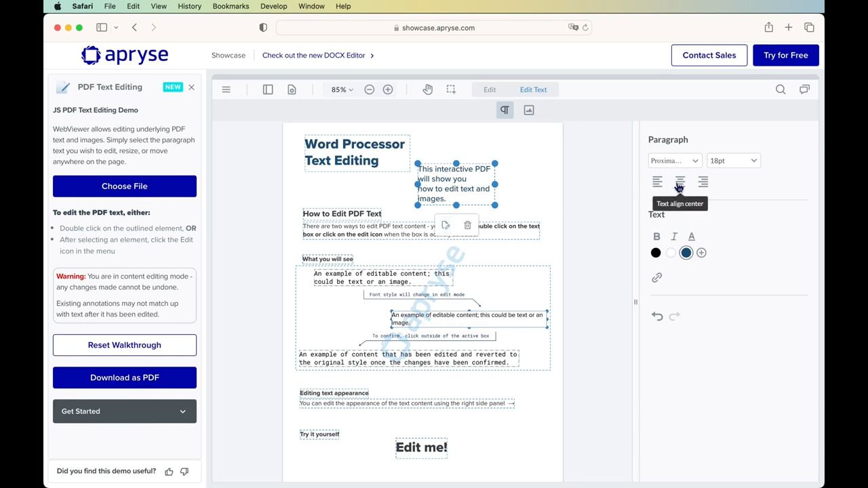Open the Develop menu
The height and width of the screenshot is (488, 868).
click(x=273, y=6)
